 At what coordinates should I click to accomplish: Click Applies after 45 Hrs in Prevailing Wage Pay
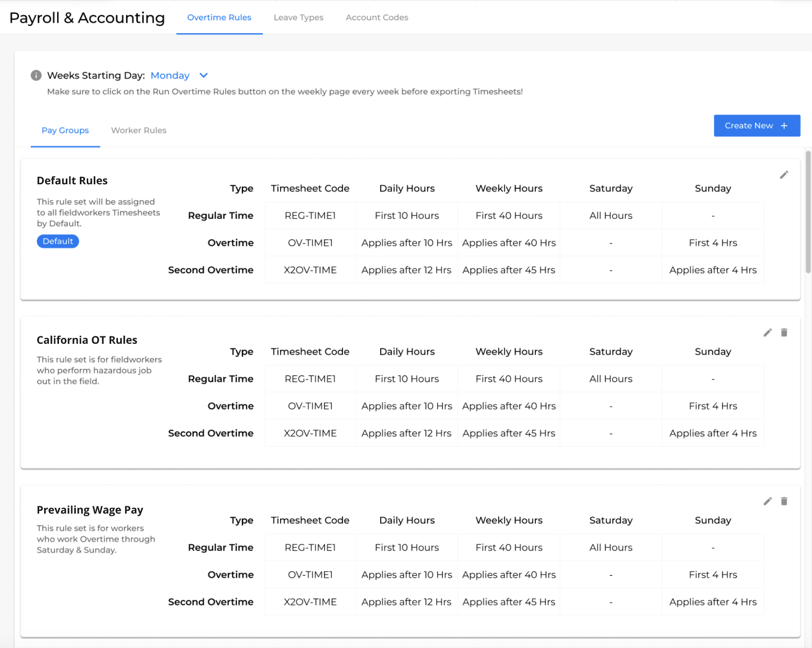pos(509,602)
